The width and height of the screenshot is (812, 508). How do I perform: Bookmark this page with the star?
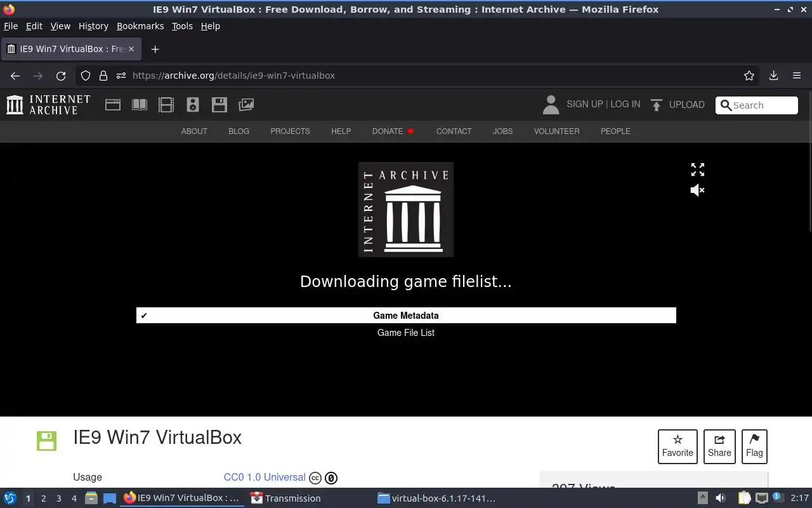pyautogui.click(x=749, y=76)
